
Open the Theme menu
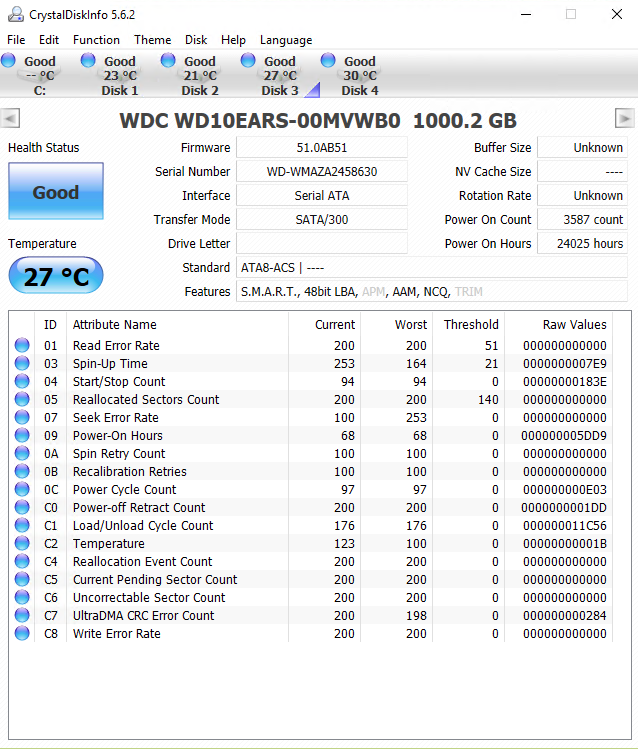pyautogui.click(x=153, y=40)
